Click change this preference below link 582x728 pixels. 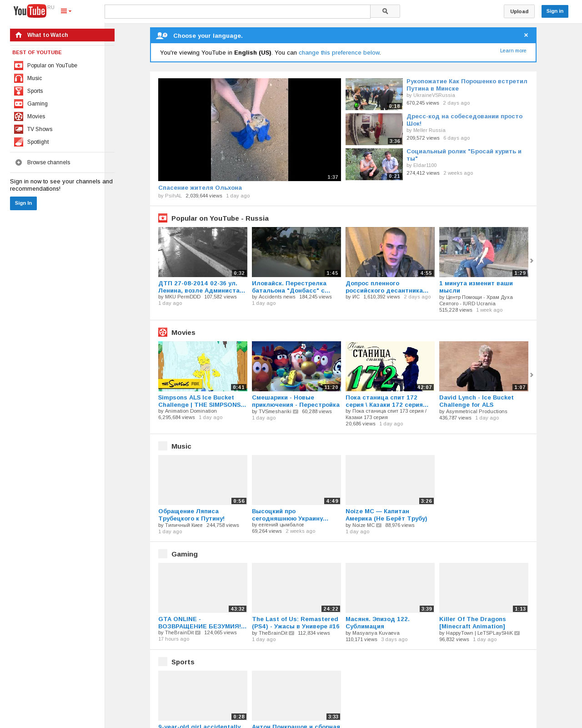(339, 53)
